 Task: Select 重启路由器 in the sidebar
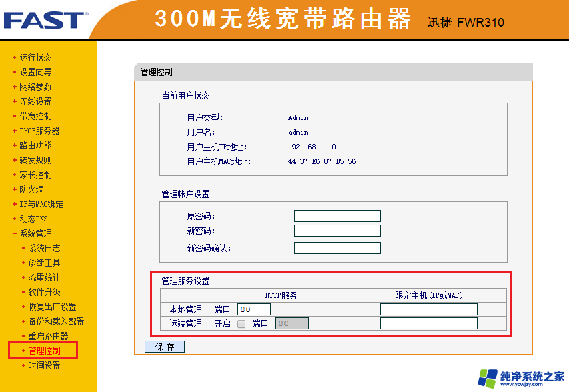point(48,336)
